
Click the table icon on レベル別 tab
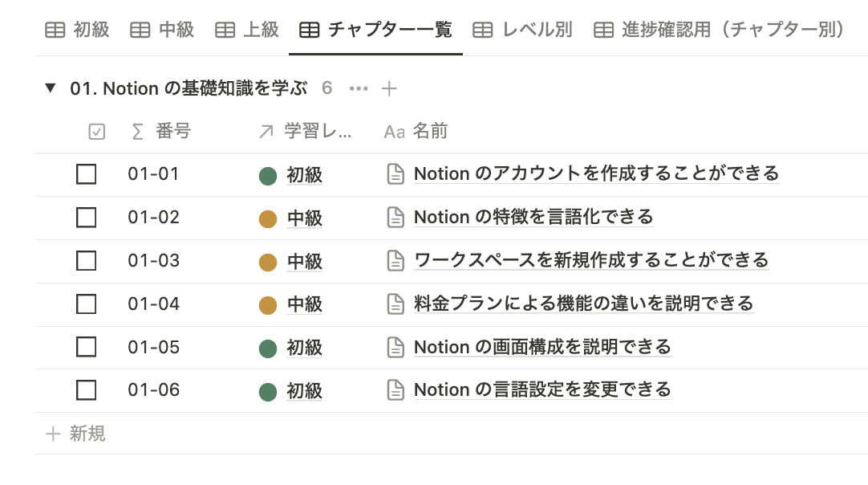coord(483,30)
